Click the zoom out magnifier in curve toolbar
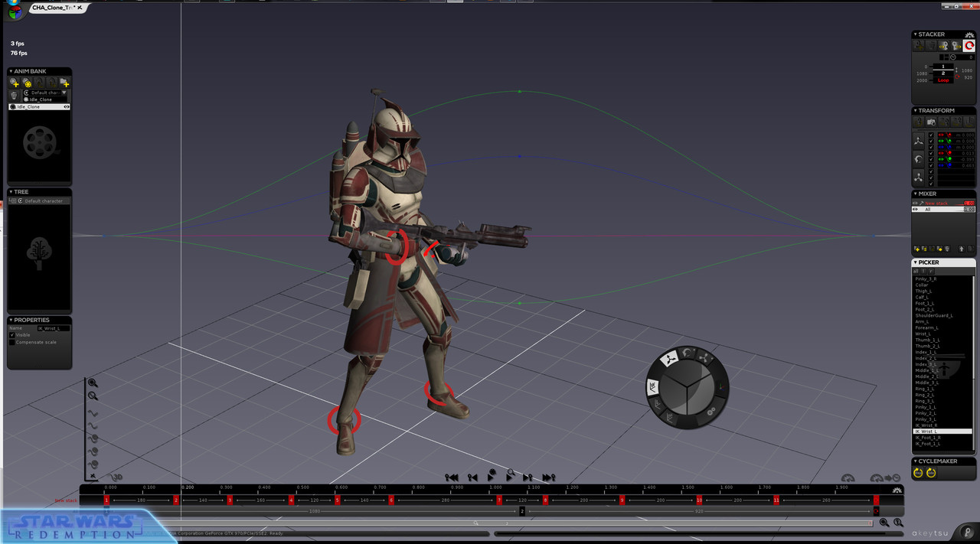The height and width of the screenshot is (544, 980). [92, 396]
